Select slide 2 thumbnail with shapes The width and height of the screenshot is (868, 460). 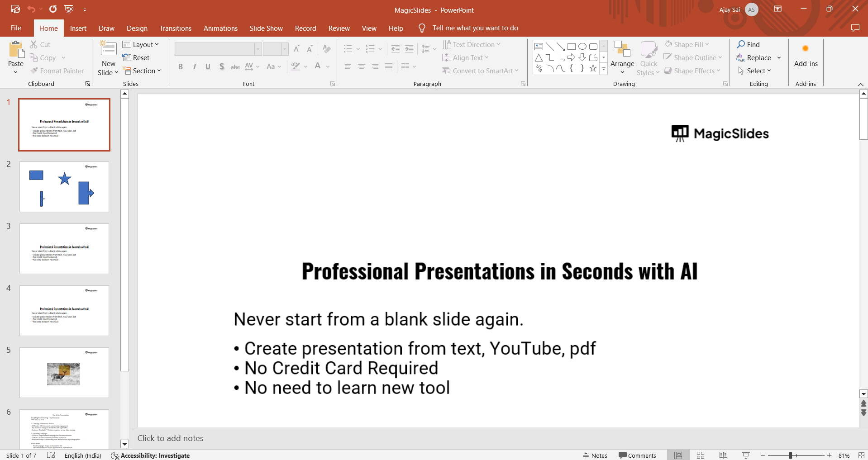point(64,186)
